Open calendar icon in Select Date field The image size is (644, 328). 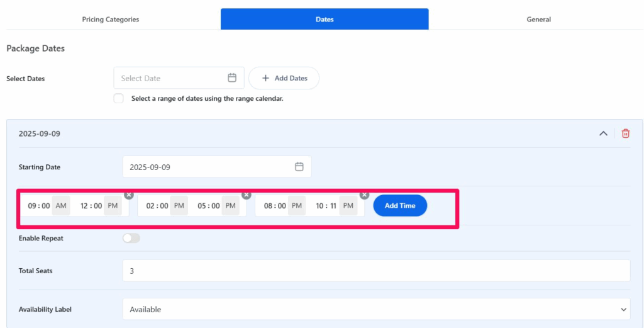click(232, 78)
